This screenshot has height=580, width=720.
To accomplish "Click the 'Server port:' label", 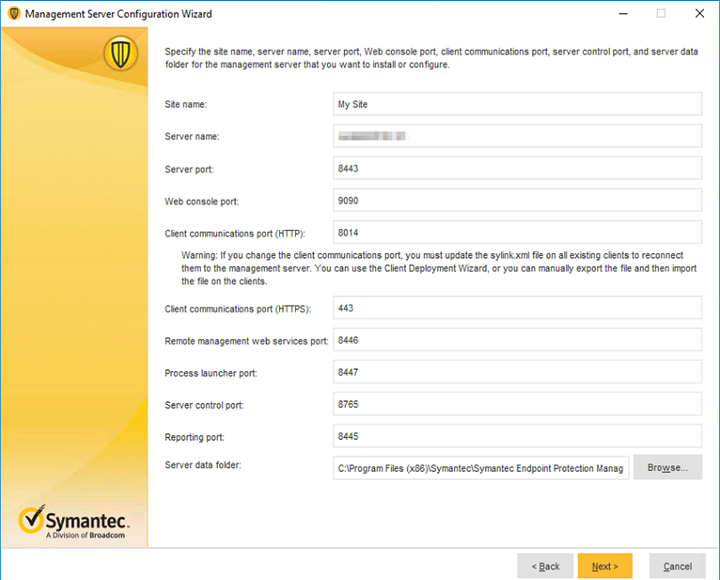I will (x=189, y=169).
